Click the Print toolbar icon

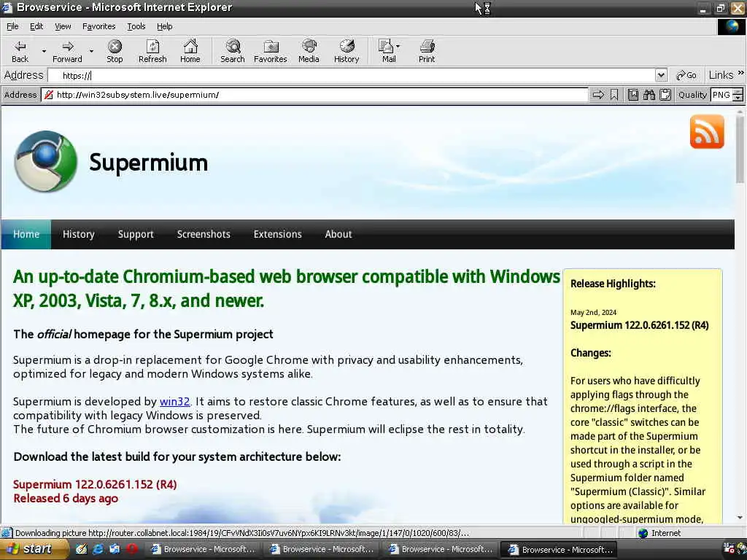427,51
